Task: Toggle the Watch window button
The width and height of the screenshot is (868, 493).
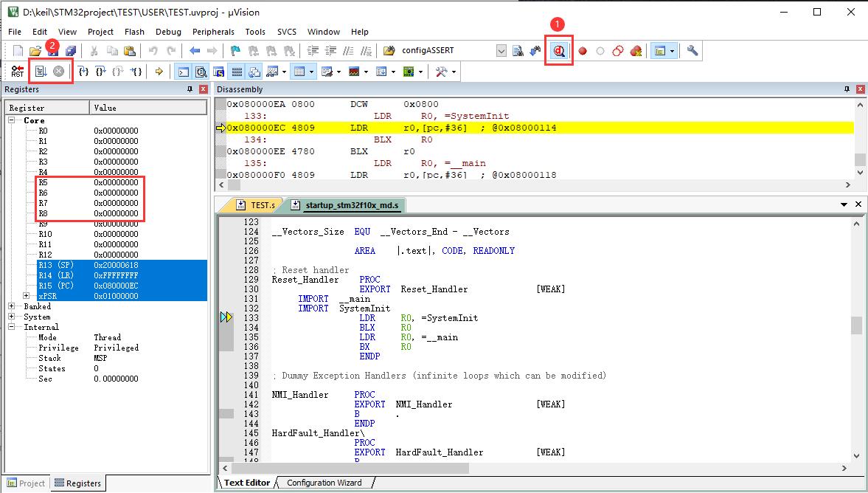Action: pyautogui.click(x=272, y=72)
